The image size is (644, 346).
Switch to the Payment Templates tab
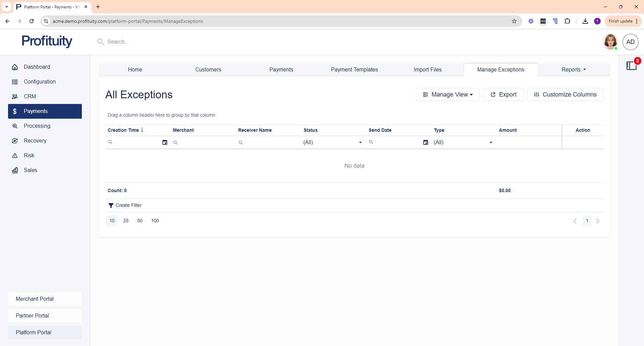(354, 69)
